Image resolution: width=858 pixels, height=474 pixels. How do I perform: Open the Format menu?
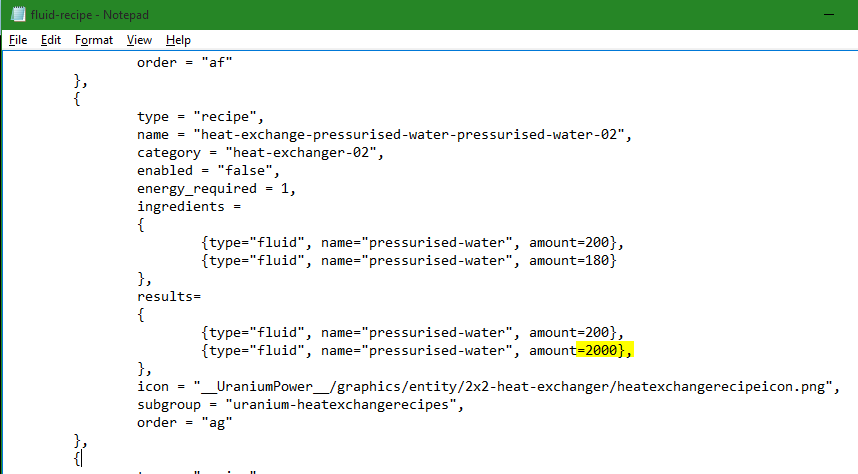click(94, 40)
